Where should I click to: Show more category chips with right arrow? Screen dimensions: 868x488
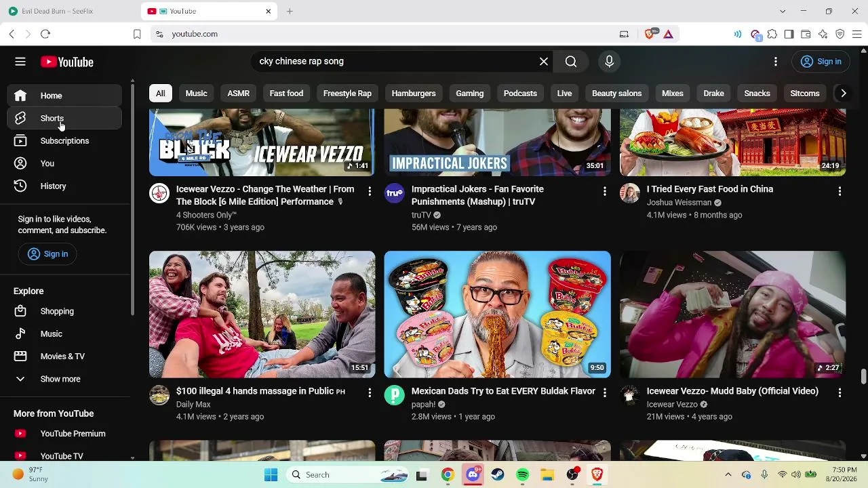[x=843, y=94]
